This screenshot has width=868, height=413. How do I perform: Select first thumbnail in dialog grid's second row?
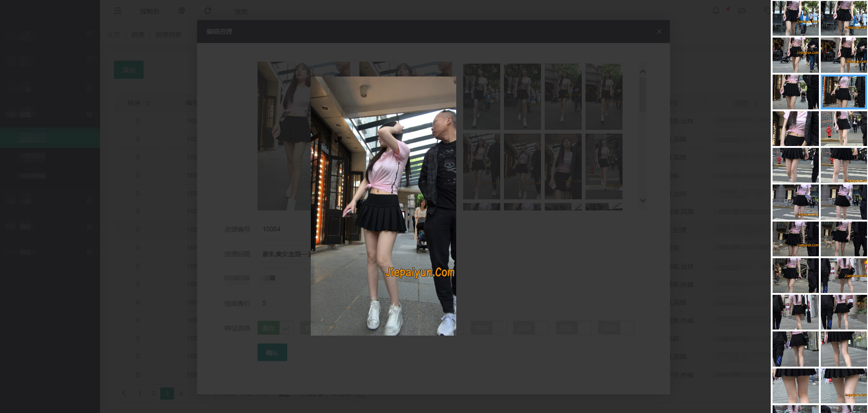(x=482, y=166)
